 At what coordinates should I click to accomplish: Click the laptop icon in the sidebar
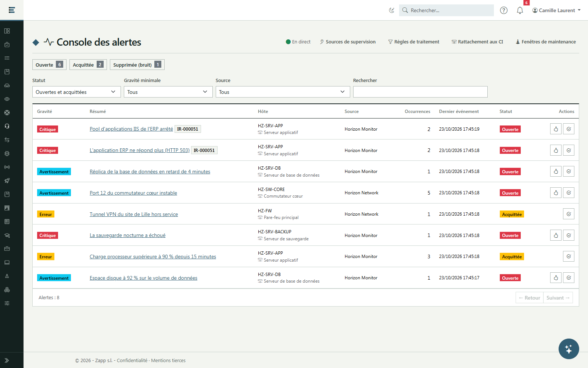pos(7,262)
